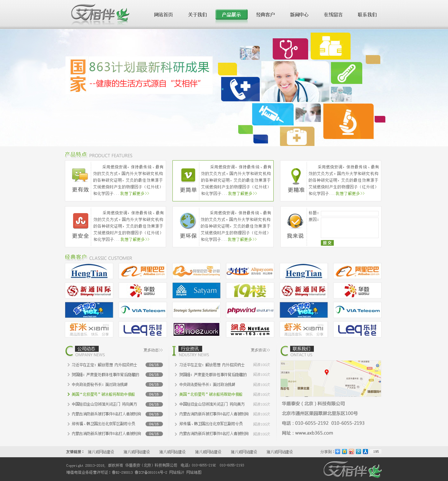
Task: Open 联系我们 in the top navigation
Action: coord(367,15)
